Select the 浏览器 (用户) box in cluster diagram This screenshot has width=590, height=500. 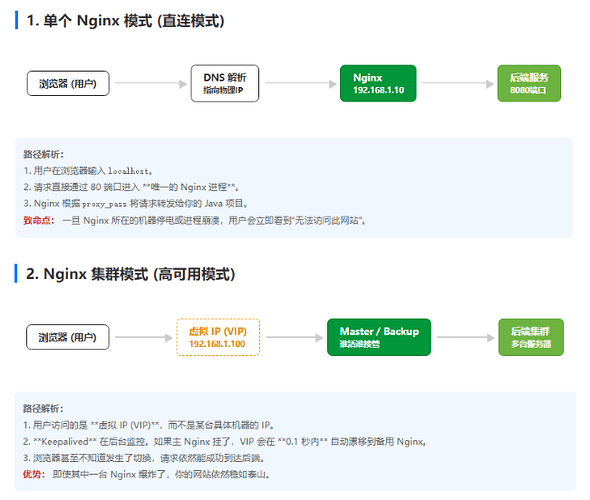(68, 337)
